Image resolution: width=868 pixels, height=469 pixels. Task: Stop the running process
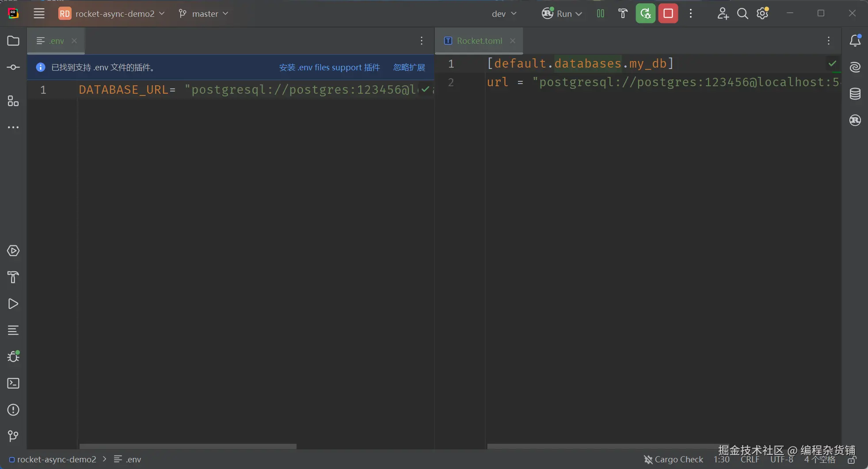click(x=668, y=13)
